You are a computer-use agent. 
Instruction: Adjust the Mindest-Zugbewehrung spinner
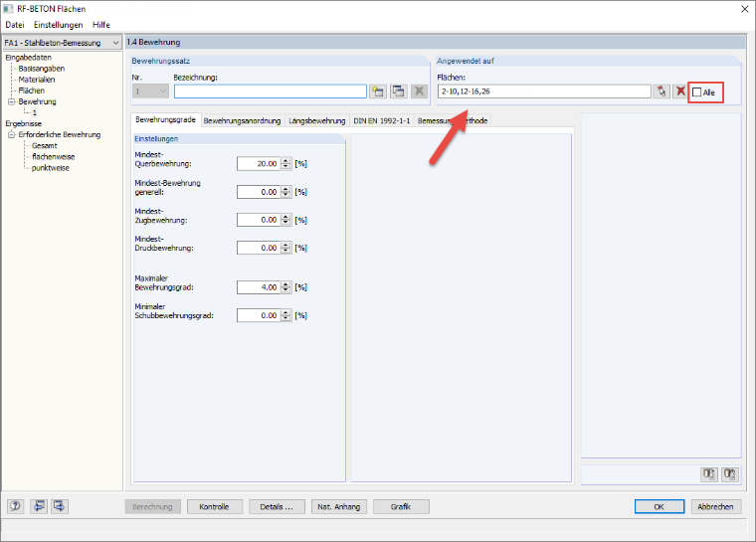(285, 220)
